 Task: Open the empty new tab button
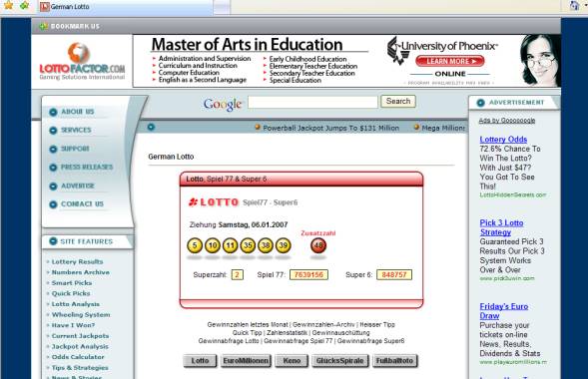[x=222, y=7]
